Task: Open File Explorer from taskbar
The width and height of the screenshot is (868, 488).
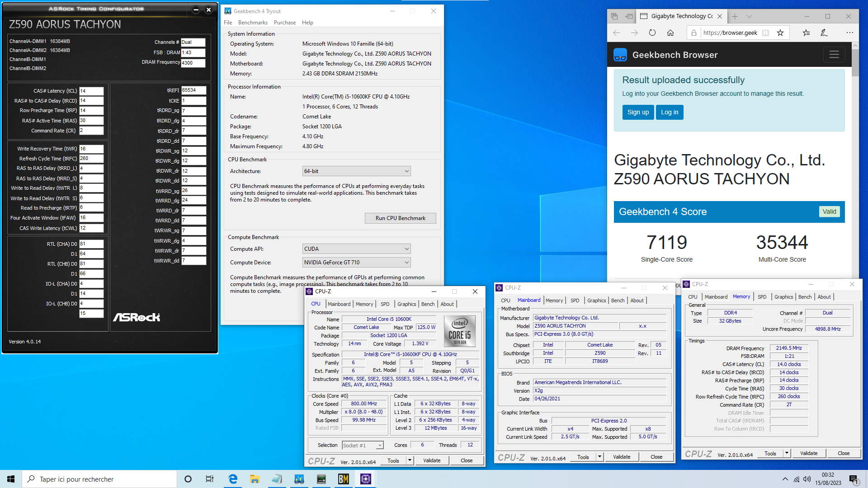Action: [255, 479]
